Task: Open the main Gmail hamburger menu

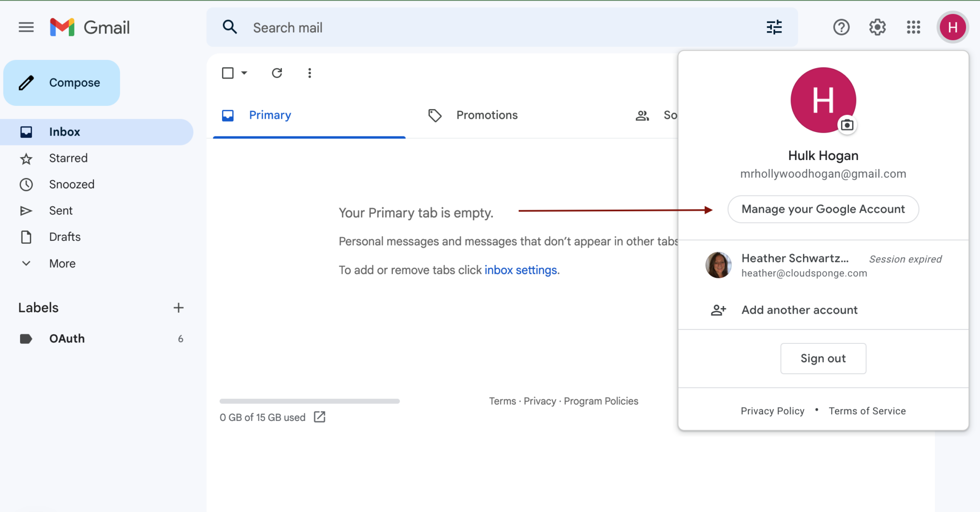Action: [x=26, y=27]
